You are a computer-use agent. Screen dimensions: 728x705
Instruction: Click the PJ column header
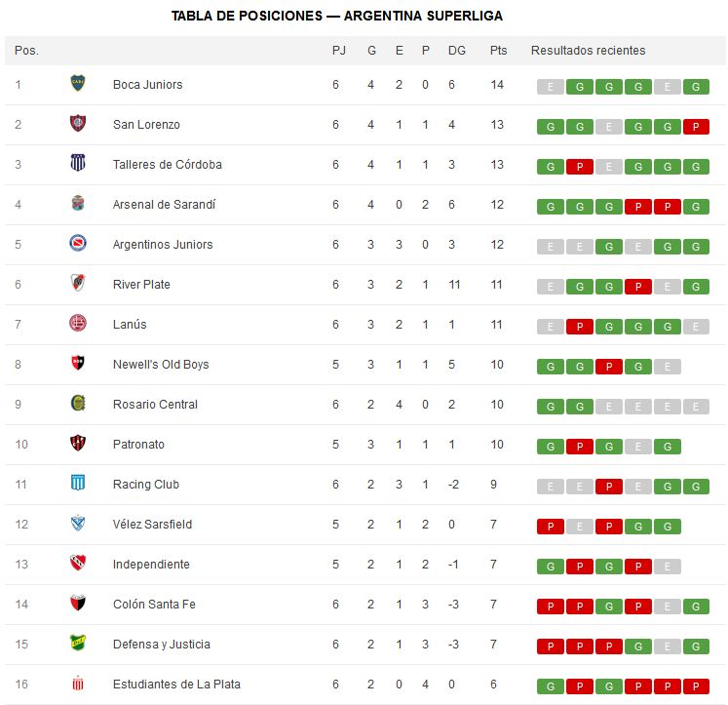338,50
